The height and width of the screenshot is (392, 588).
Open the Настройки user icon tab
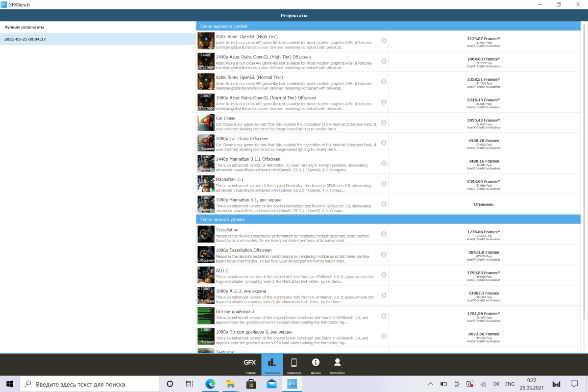click(x=337, y=365)
